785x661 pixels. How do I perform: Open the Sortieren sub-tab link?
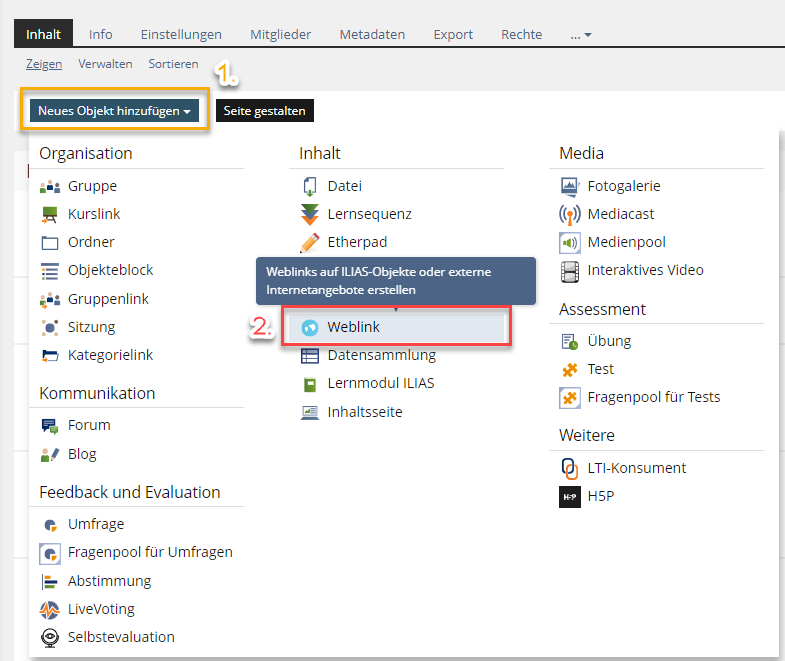click(173, 64)
